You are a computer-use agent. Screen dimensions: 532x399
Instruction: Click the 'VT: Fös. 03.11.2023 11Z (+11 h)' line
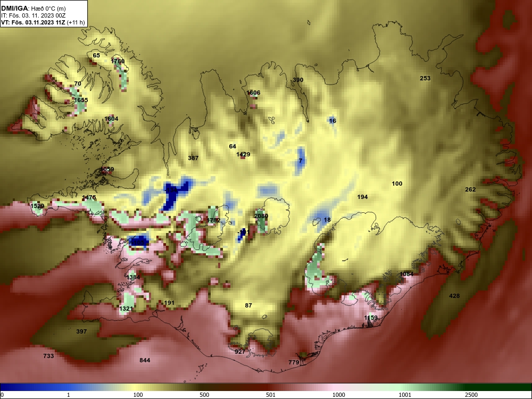(x=43, y=23)
